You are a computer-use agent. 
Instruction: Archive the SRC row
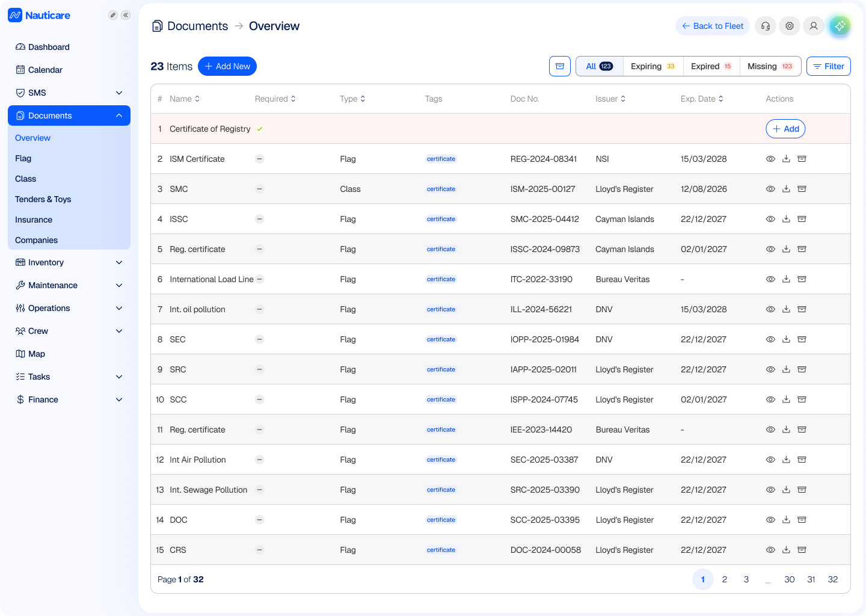coord(802,369)
